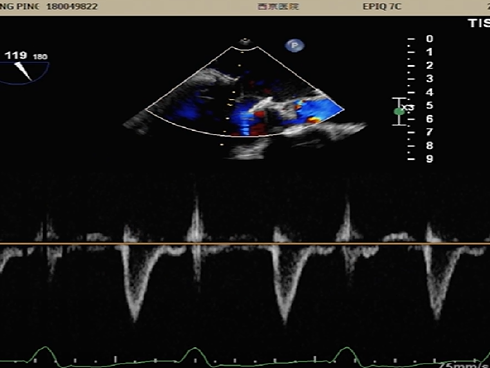Click the first ECG peak on trace

[45, 348]
